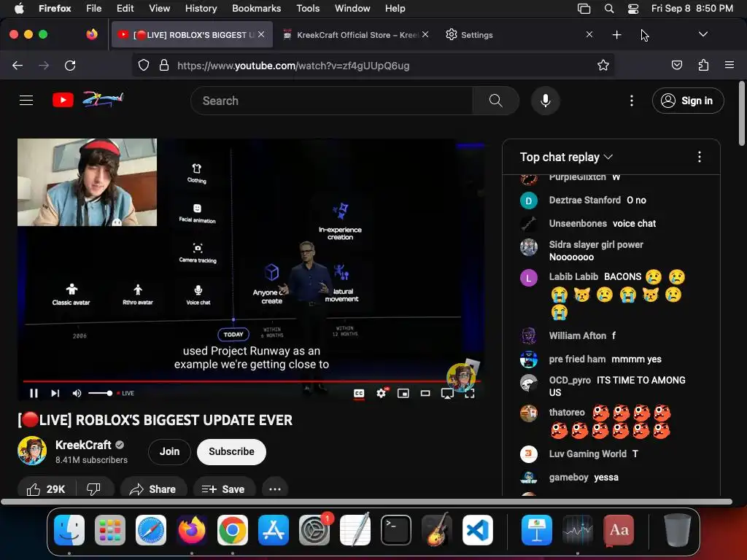747x560 pixels.
Task: Click Luv Gaming World chat message
Action: 635,454
